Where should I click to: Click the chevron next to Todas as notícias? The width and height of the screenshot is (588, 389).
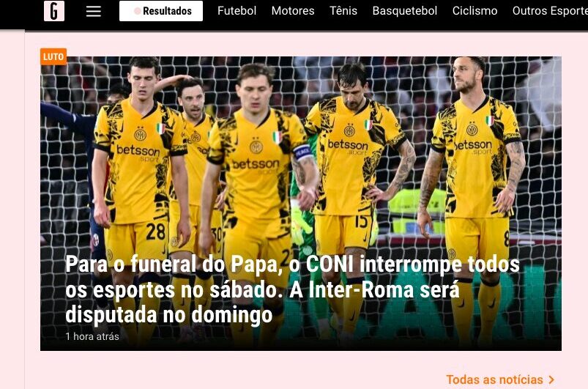click(x=551, y=379)
